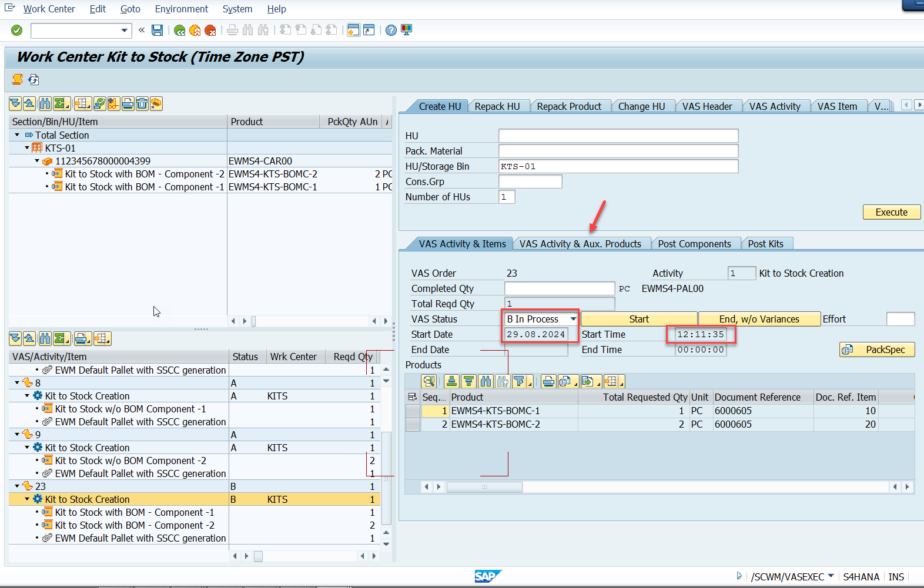Click the Completed Qty input field

click(x=560, y=288)
